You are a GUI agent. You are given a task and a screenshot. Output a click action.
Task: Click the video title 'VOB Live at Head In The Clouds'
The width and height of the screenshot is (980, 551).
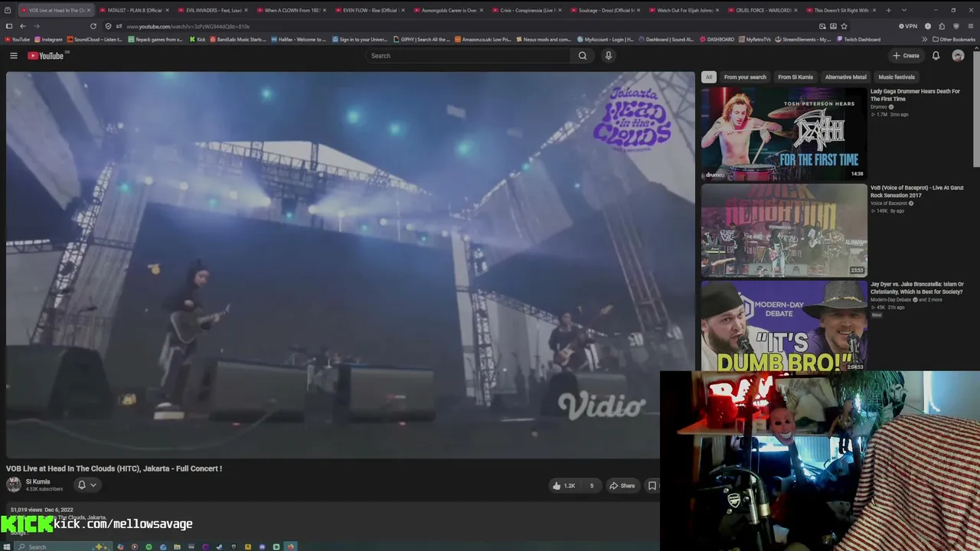pos(114,468)
